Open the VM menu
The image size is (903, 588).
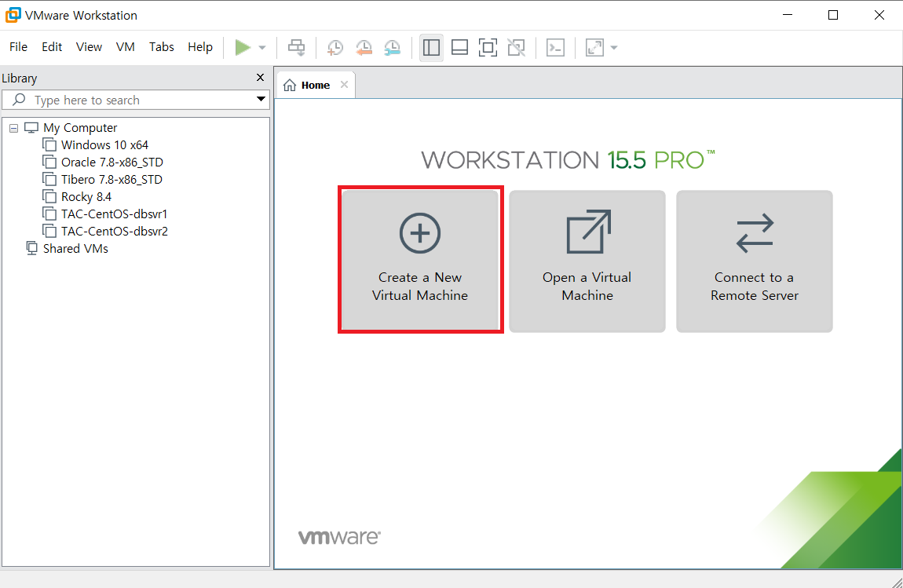[x=126, y=46]
